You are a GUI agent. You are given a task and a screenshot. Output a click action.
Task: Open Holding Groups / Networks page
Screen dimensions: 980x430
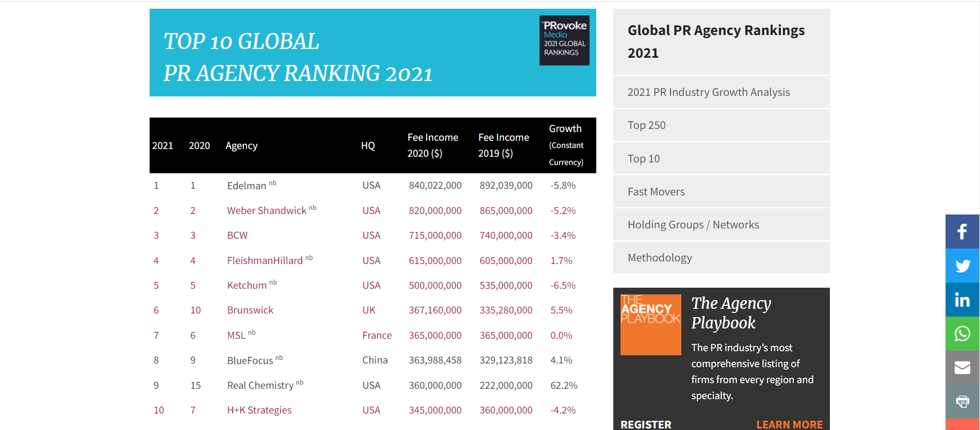[721, 225]
